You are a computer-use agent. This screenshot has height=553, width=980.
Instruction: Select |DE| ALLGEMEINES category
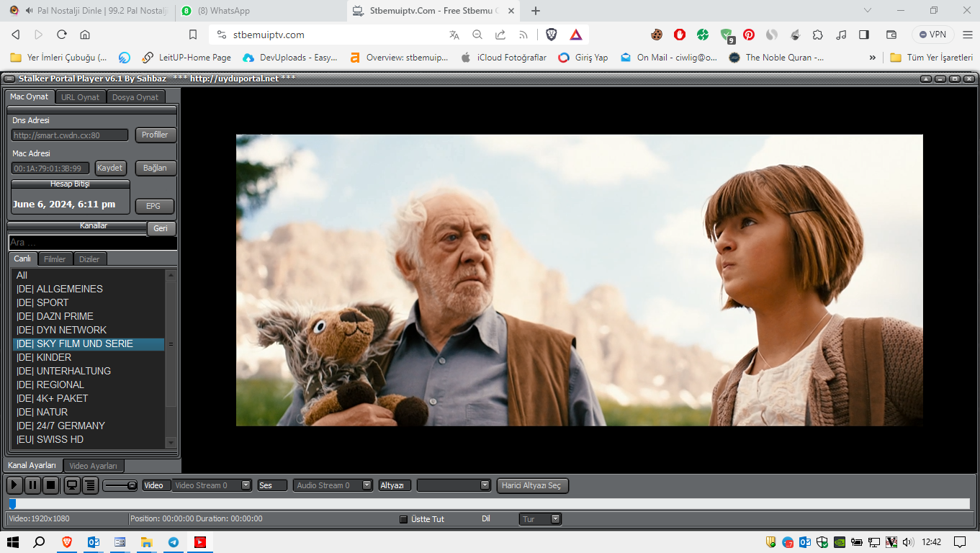click(x=89, y=289)
